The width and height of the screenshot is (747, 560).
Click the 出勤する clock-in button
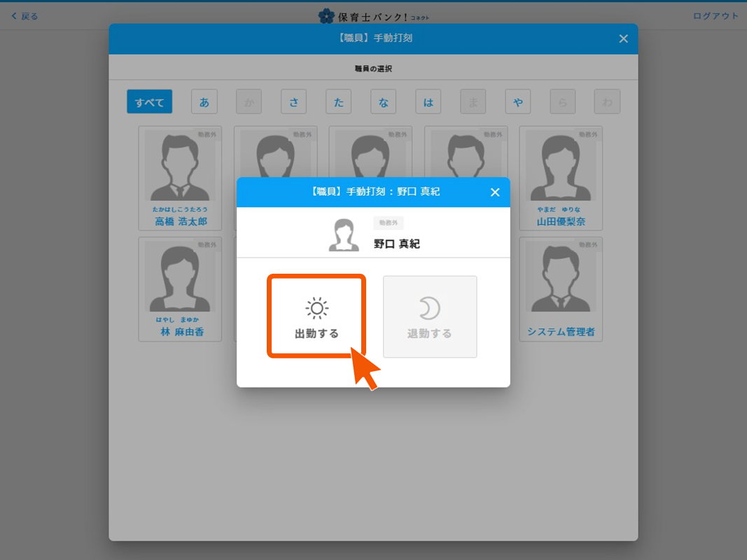[x=316, y=316]
